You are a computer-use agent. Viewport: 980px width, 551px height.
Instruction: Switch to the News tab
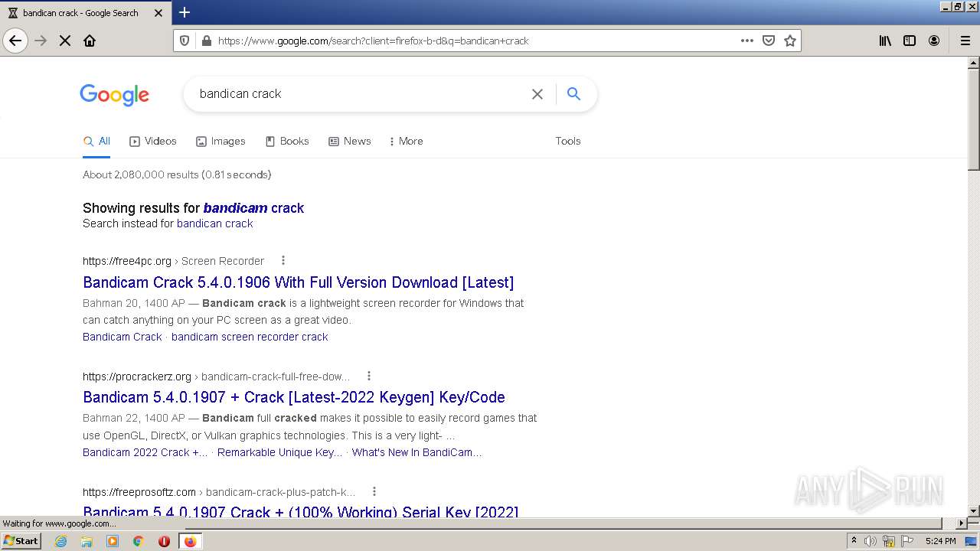click(x=350, y=141)
